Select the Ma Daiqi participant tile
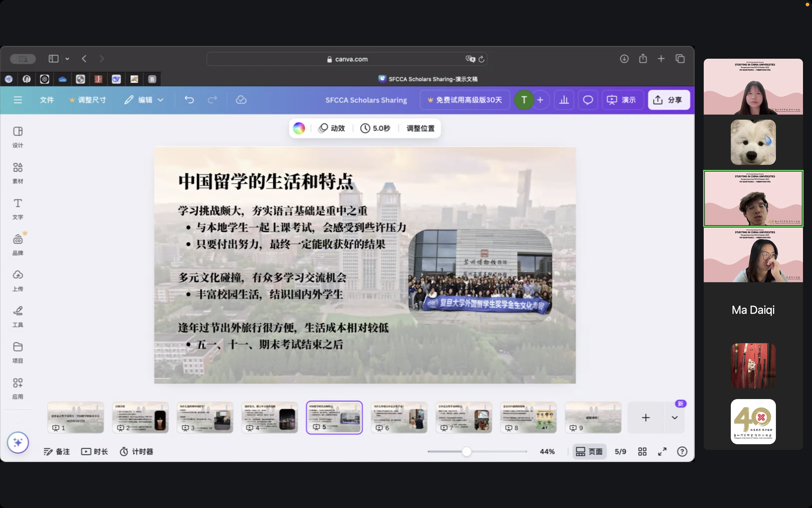 (753, 310)
